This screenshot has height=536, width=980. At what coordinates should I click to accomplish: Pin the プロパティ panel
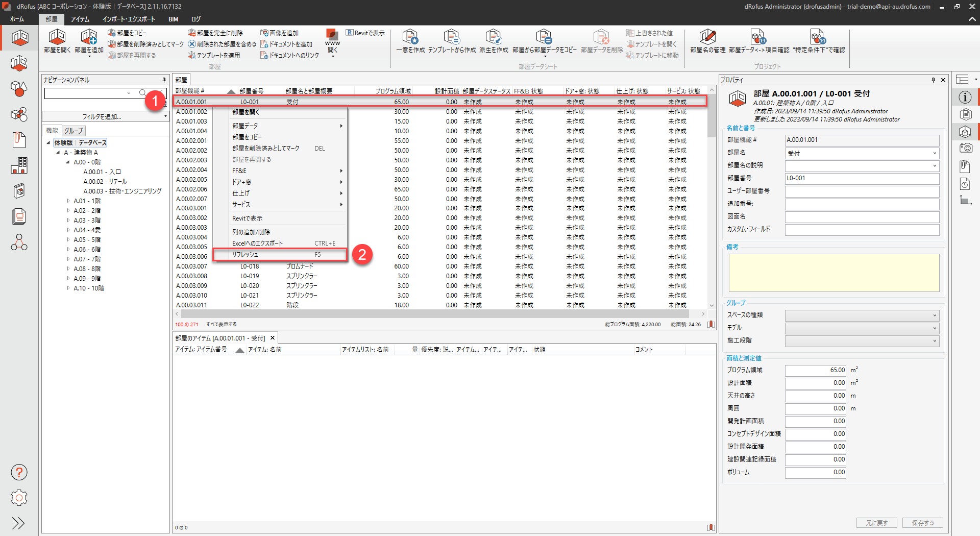(x=933, y=80)
